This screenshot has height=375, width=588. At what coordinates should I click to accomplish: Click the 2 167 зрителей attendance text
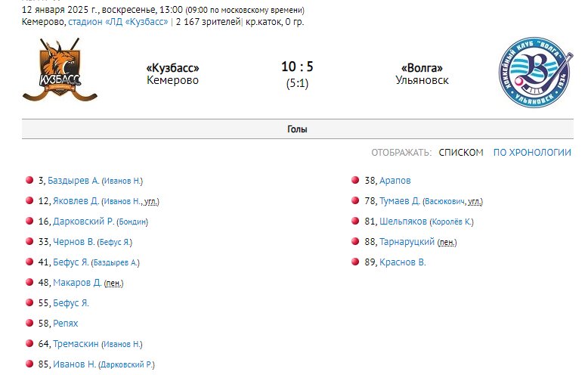[208, 22]
